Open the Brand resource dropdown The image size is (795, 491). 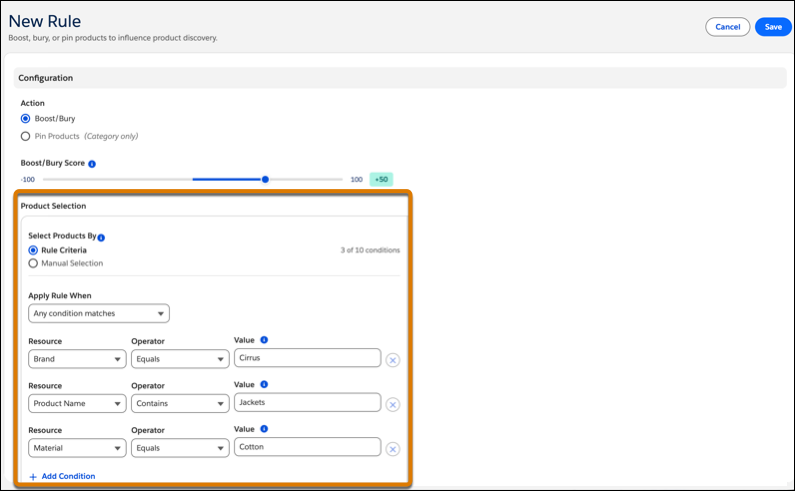tap(77, 359)
